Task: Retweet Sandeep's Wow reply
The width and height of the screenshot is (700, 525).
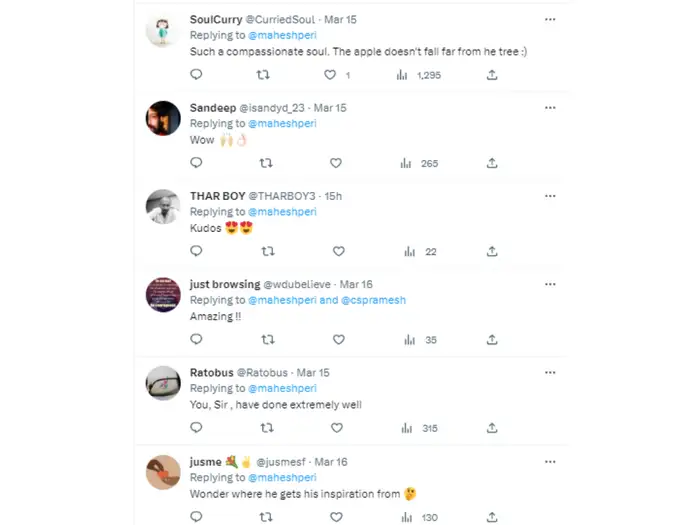Action: coord(264,163)
